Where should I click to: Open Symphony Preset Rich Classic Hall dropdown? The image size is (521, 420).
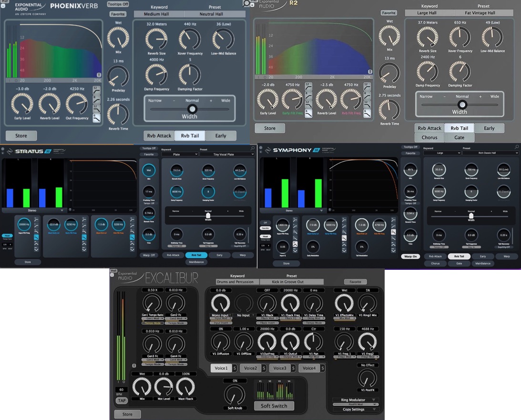[x=490, y=153]
